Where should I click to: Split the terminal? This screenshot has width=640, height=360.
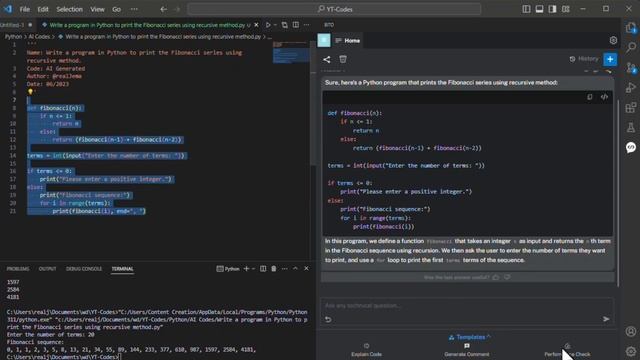click(x=263, y=269)
